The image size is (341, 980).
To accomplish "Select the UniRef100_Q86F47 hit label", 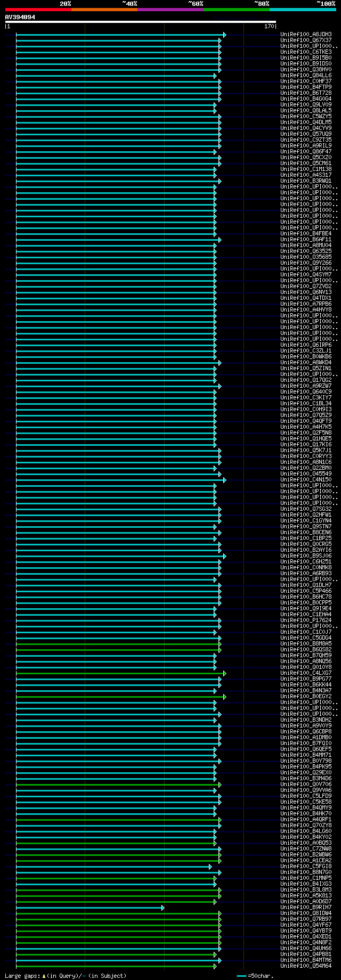I will coord(306,152).
